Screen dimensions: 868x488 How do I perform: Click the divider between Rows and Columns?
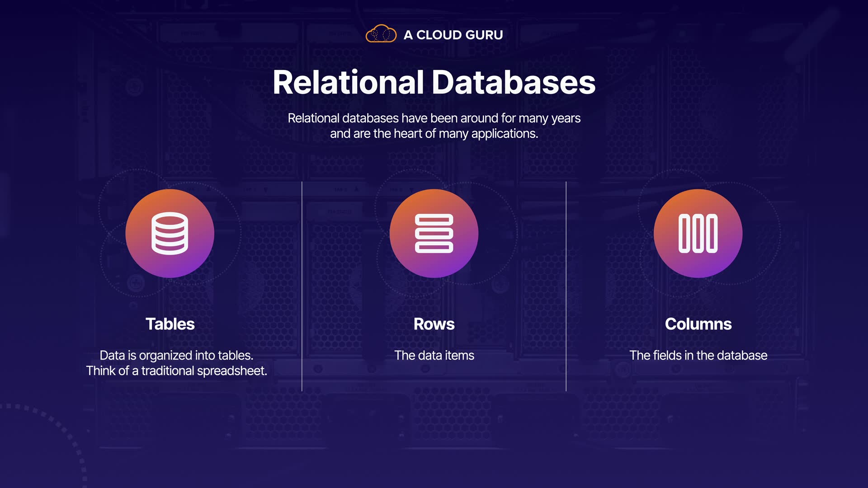tap(566, 286)
